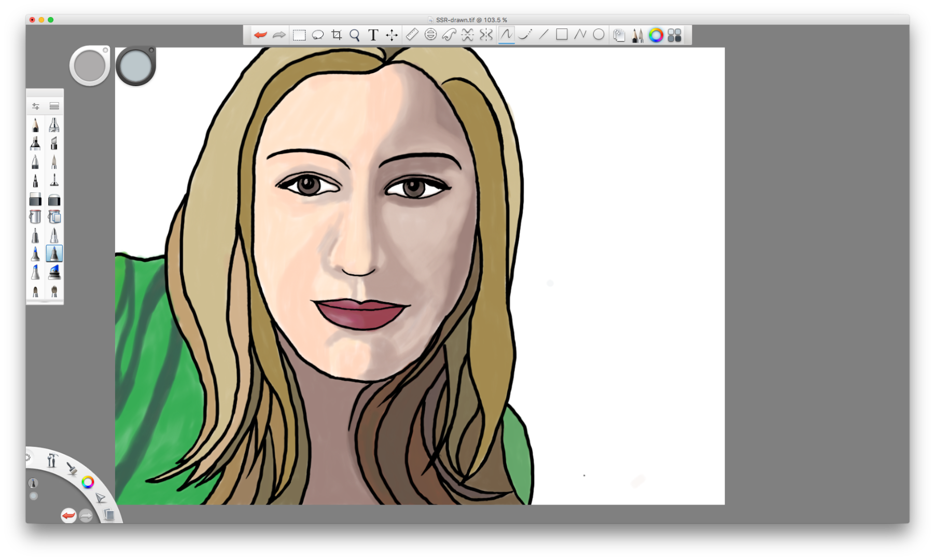Expand the brush palette bottom handle
The image size is (935, 560).
(x=45, y=302)
